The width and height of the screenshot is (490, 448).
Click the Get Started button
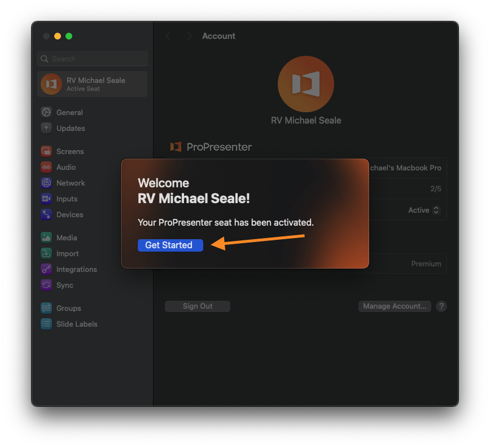(x=170, y=245)
